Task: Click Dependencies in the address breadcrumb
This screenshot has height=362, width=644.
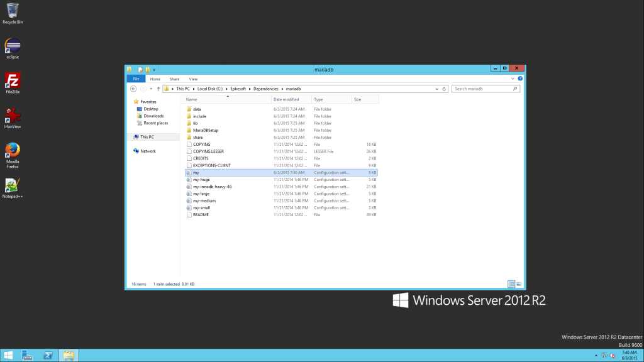Action: (266, 89)
